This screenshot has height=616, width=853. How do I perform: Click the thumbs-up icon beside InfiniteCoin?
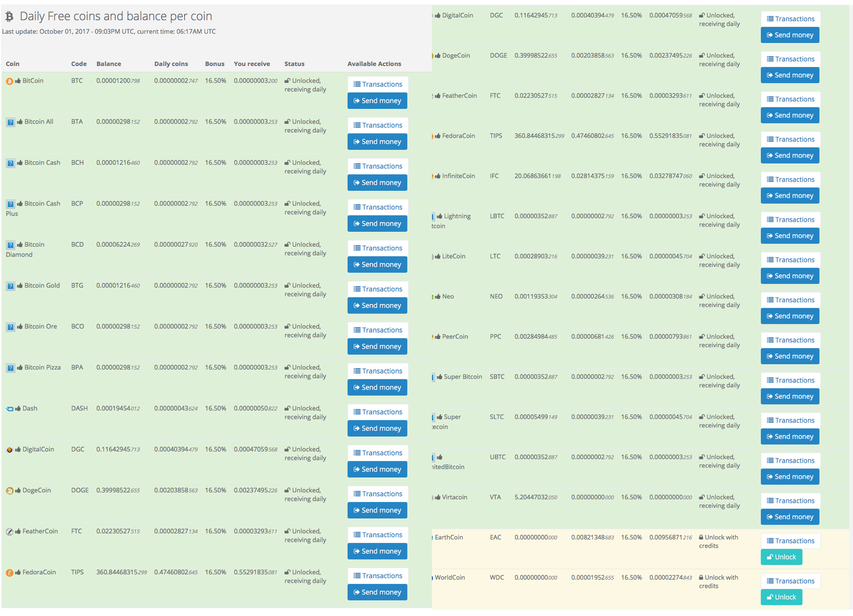438,176
